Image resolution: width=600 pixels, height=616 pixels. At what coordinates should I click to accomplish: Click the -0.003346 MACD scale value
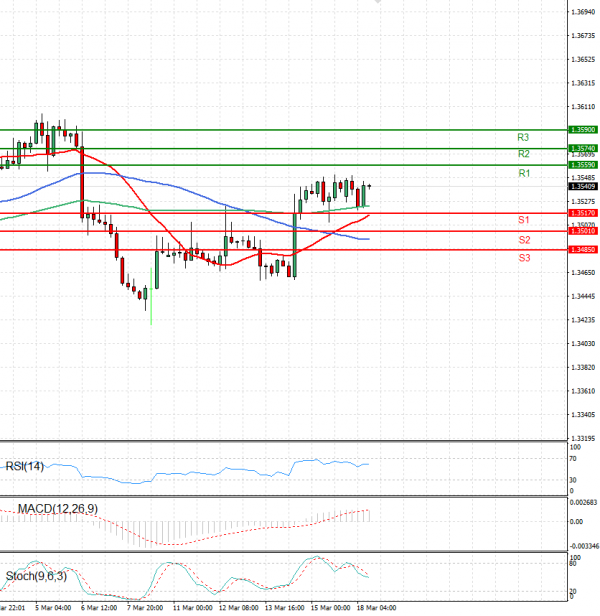coord(585,546)
